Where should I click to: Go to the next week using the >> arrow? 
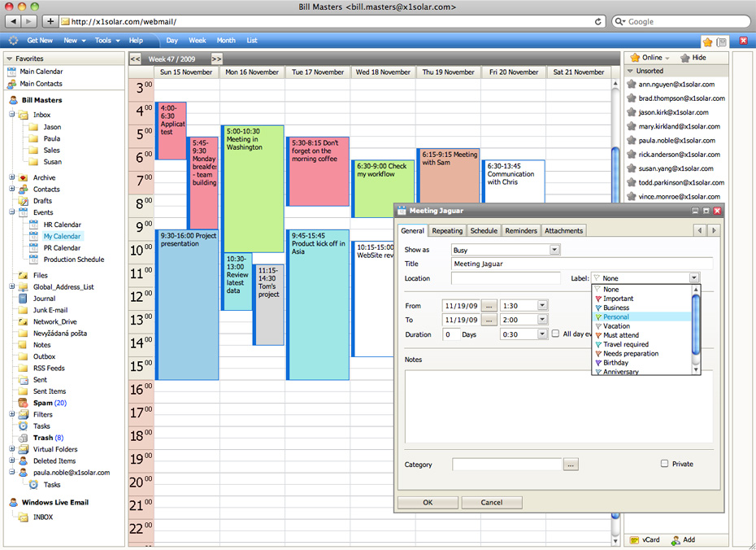tap(216, 59)
